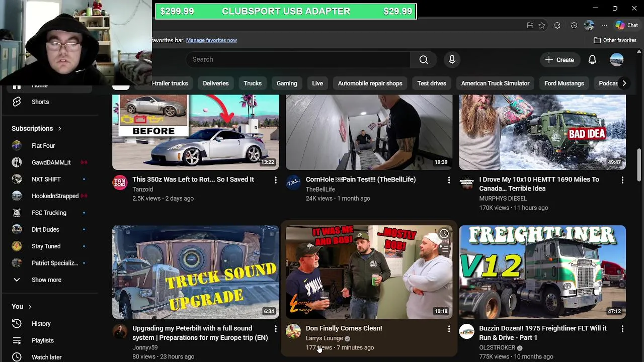This screenshot has height=362, width=644.
Task: Start voice search with microphone icon
Action: (452, 59)
